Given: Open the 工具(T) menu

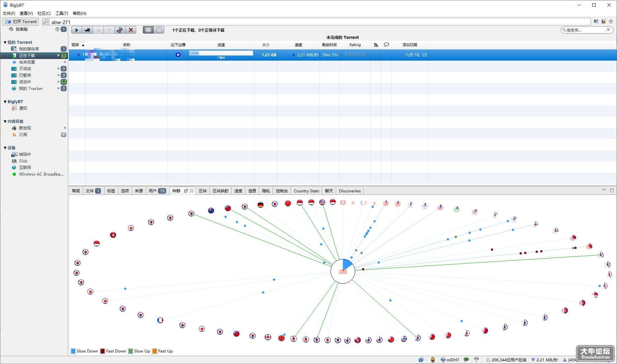Looking at the screenshot, I should point(62,14).
